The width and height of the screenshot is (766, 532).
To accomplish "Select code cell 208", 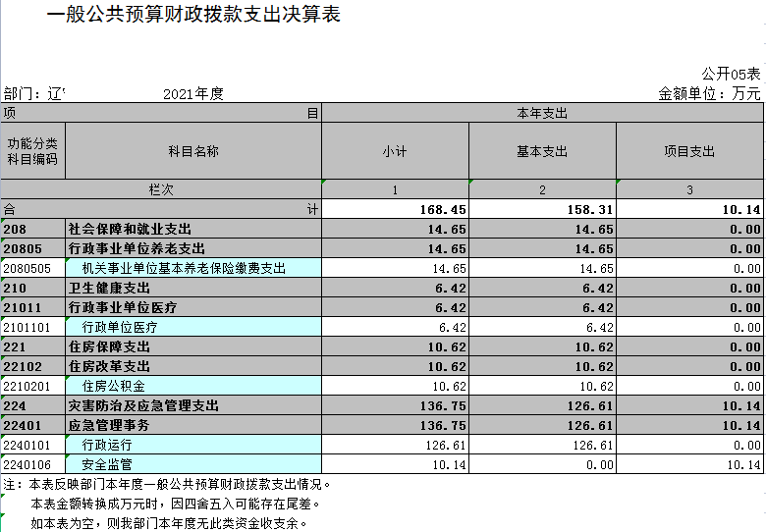I will (32, 229).
